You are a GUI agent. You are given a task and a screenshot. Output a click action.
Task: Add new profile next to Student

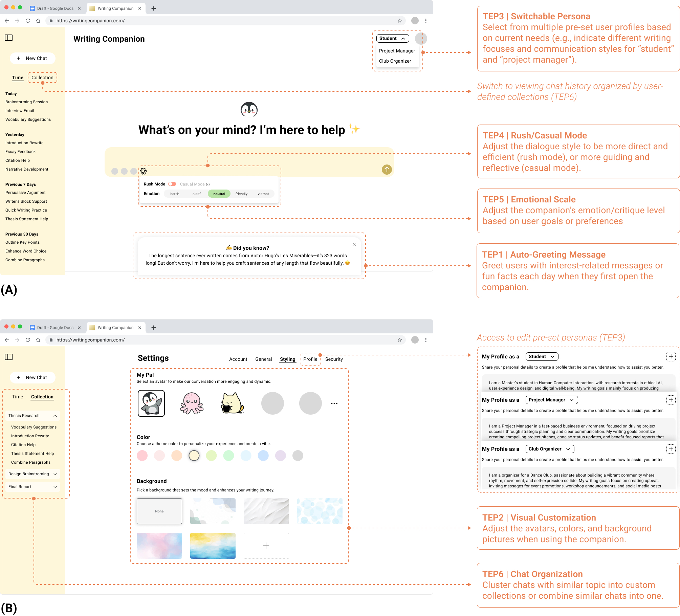pyautogui.click(x=671, y=356)
